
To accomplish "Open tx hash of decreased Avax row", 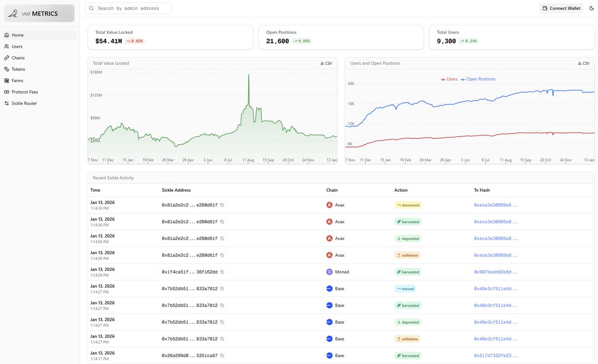I will point(496,205).
